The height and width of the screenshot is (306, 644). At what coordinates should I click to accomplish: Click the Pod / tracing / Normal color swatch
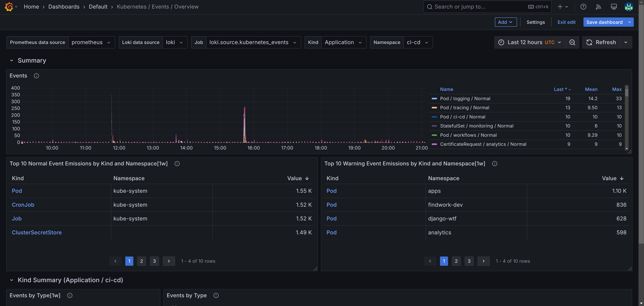pyautogui.click(x=434, y=108)
